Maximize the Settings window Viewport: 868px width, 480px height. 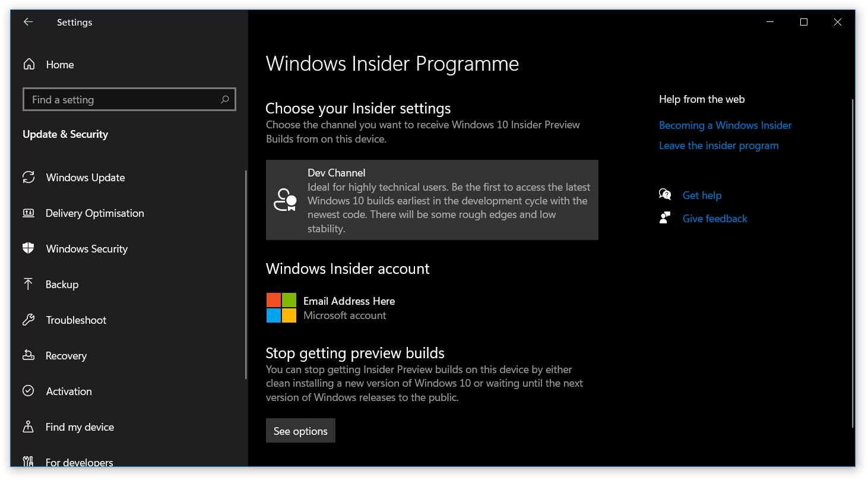point(804,22)
